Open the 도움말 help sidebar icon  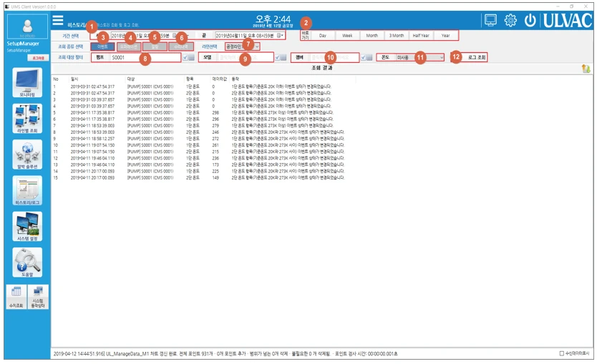pyautogui.click(x=27, y=262)
